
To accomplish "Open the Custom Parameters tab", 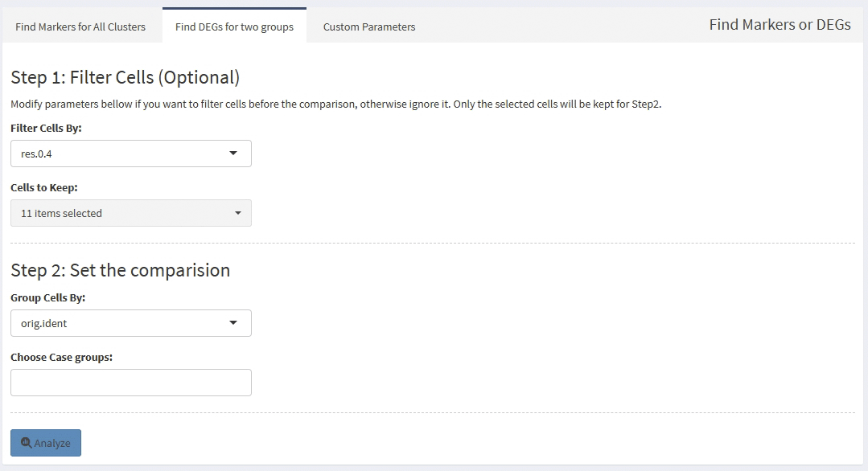I will tap(369, 27).
